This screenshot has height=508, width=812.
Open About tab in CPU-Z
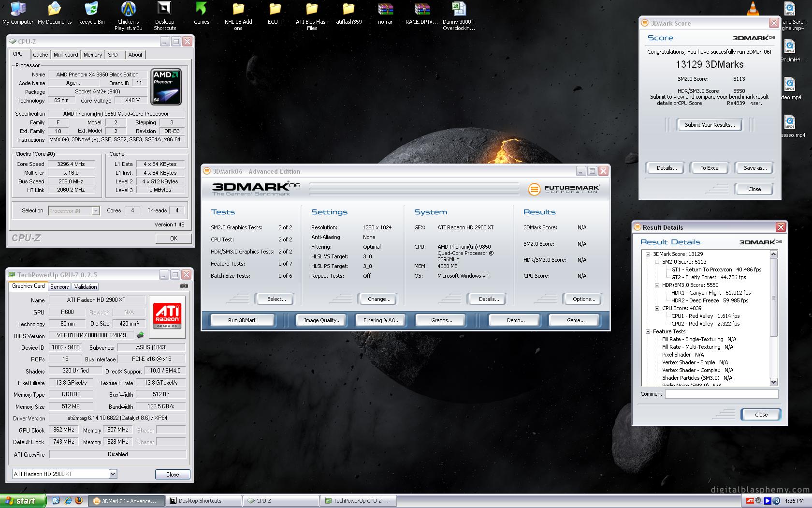135,55
